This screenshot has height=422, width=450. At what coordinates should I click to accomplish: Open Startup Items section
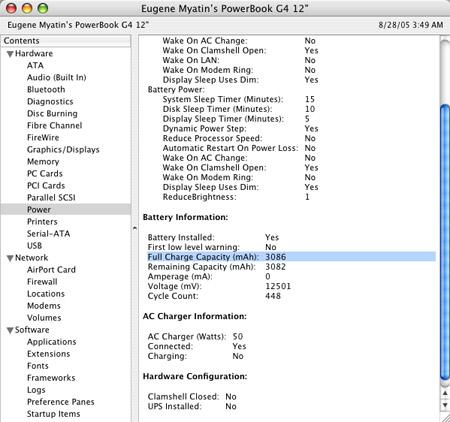(x=54, y=414)
